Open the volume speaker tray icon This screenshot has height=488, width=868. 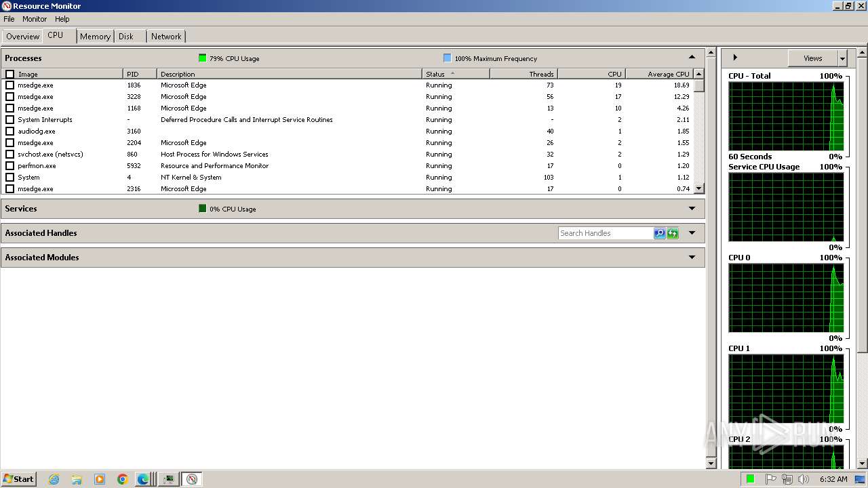[804, 479]
